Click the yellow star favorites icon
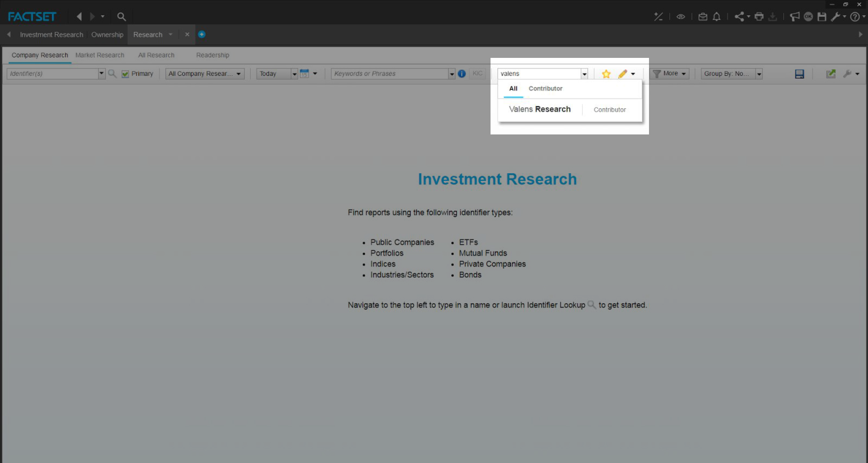868x463 pixels. [x=606, y=74]
